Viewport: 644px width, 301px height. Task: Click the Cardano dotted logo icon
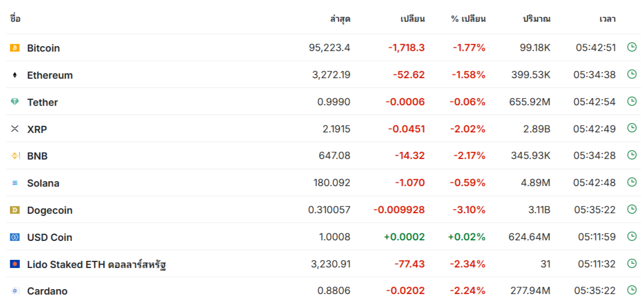coord(15,291)
